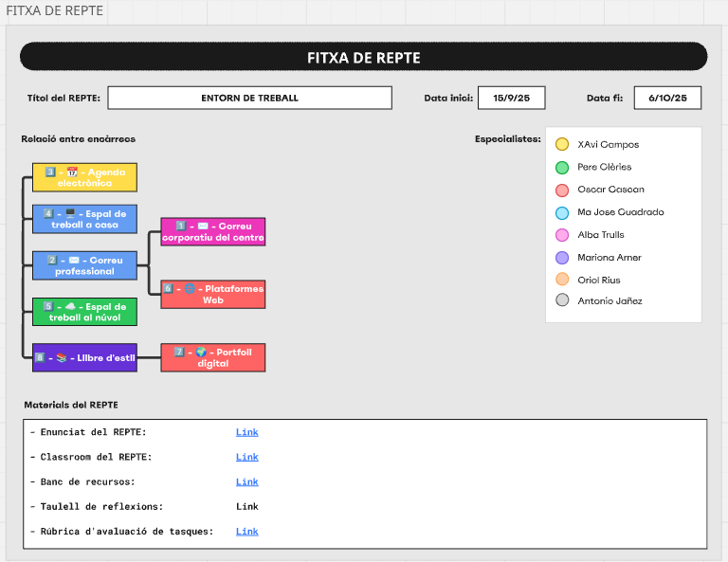
Task: Select the green circle next to Pere Clèries
Action: tap(562, 168)
